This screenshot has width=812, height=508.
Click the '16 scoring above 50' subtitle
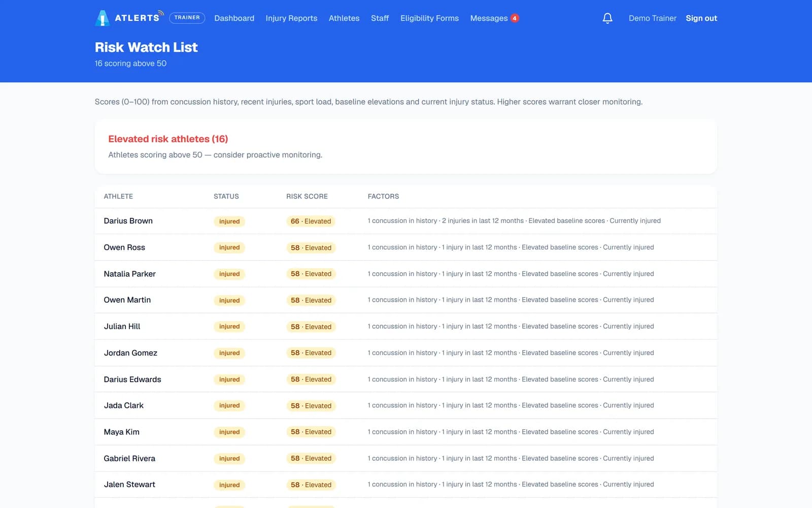pyautogui.click(x=130, y=63)
